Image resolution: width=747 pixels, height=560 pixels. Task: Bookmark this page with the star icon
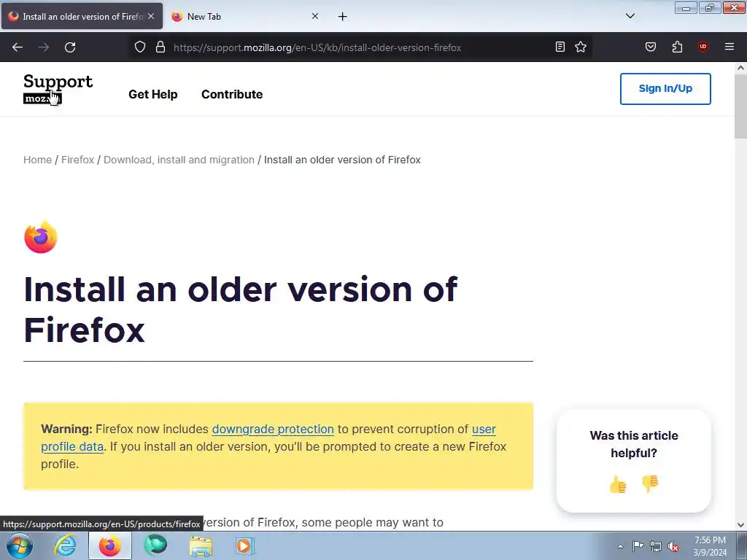[580, 47]
